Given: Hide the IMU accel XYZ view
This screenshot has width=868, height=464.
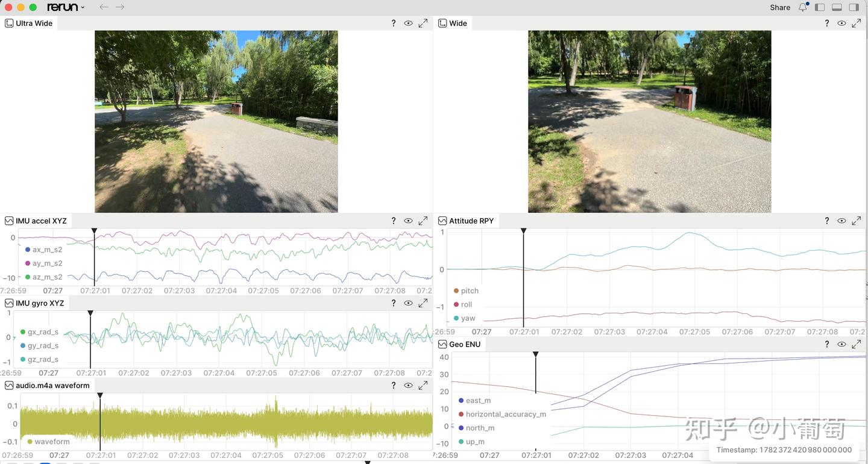Looking at the screenshot, I should [x=408, y=221].
